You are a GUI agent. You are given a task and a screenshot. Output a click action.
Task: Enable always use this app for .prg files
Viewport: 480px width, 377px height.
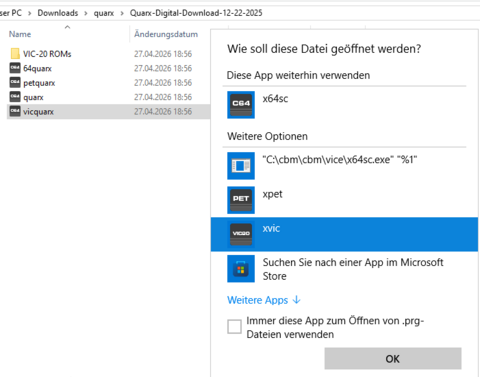234,326
